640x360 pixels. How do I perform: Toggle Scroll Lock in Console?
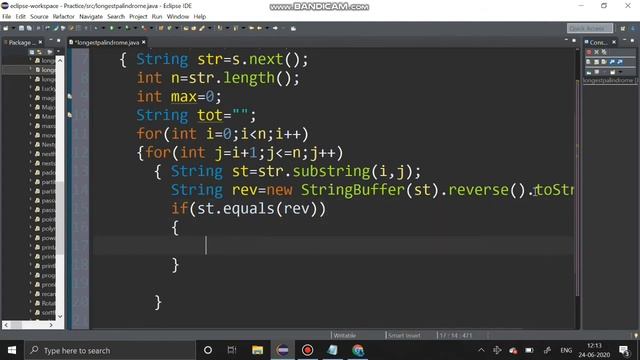coord(596,62)
